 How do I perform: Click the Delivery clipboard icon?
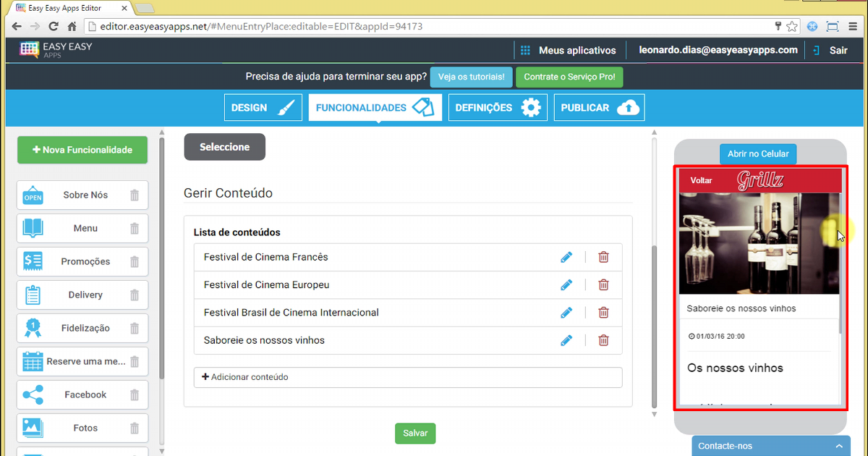tap(33, 295)
